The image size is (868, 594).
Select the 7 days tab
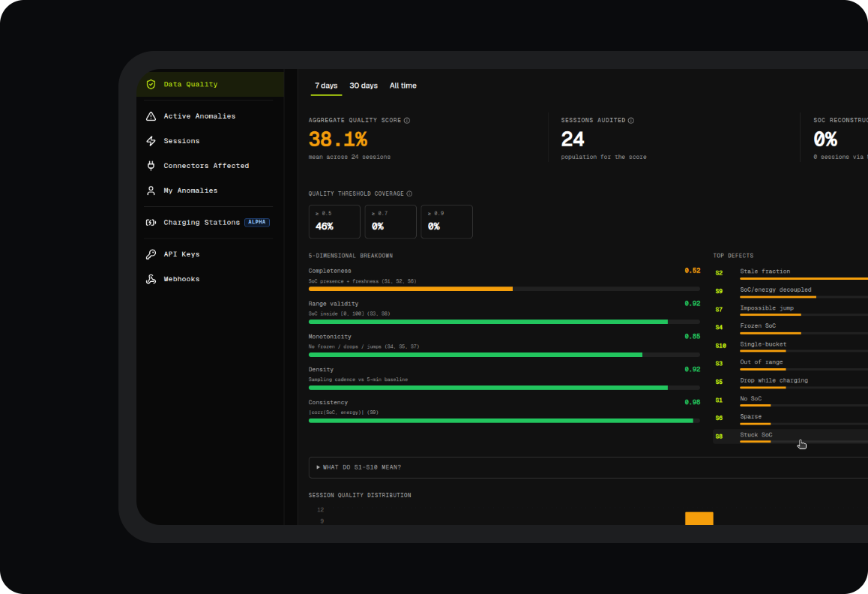[x=326, y=85]
